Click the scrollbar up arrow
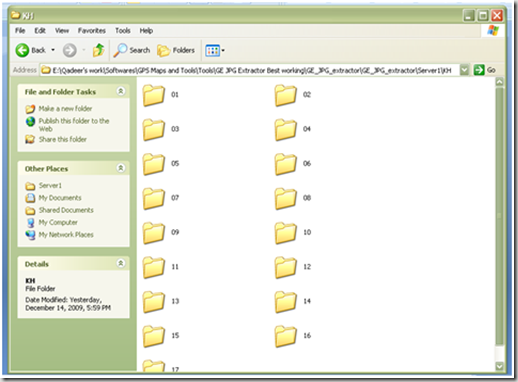Screen dimensions: 518x382 coord(499,82)
